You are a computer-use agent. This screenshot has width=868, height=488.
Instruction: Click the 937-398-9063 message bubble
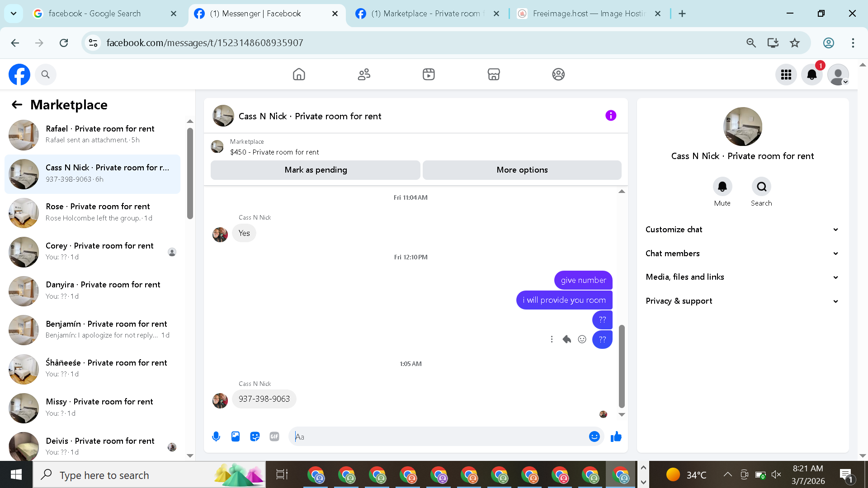(x=264, y=399)
